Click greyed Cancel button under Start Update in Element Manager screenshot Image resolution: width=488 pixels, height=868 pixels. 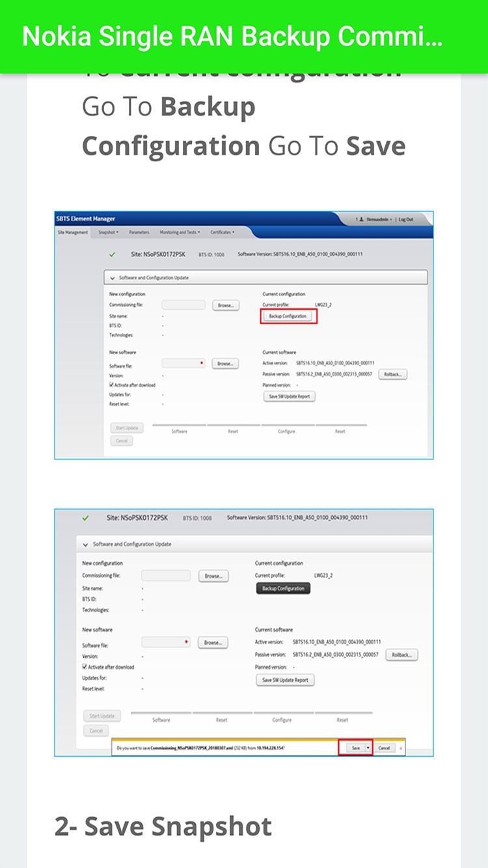click(x=121, y=441)
